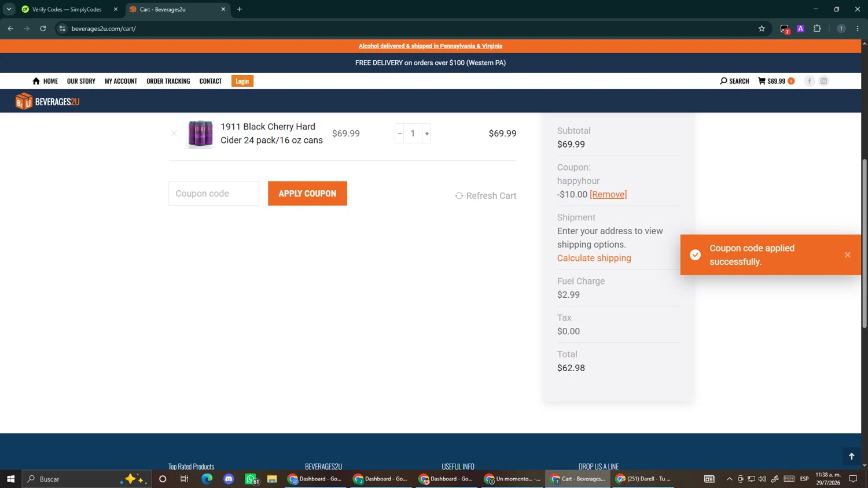Visit the Instagram page icon

(x=823, y=81)
